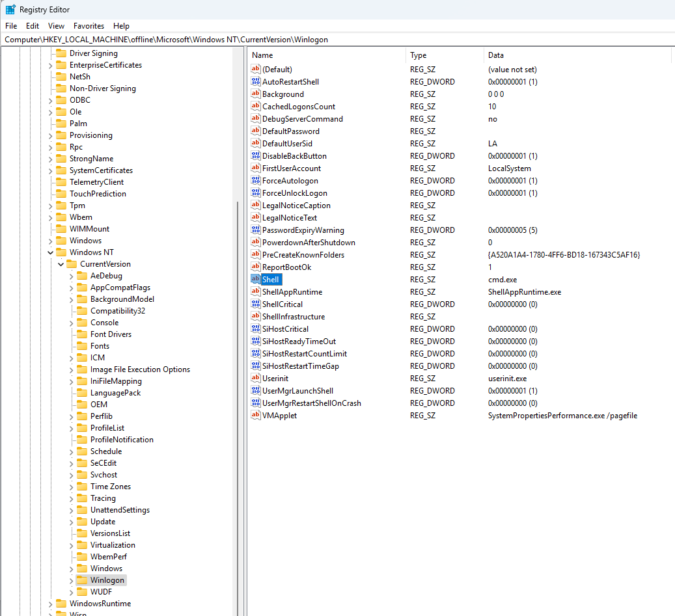
Task: Select the ForceUnlockLogon value name
Action: pos(294,193)
